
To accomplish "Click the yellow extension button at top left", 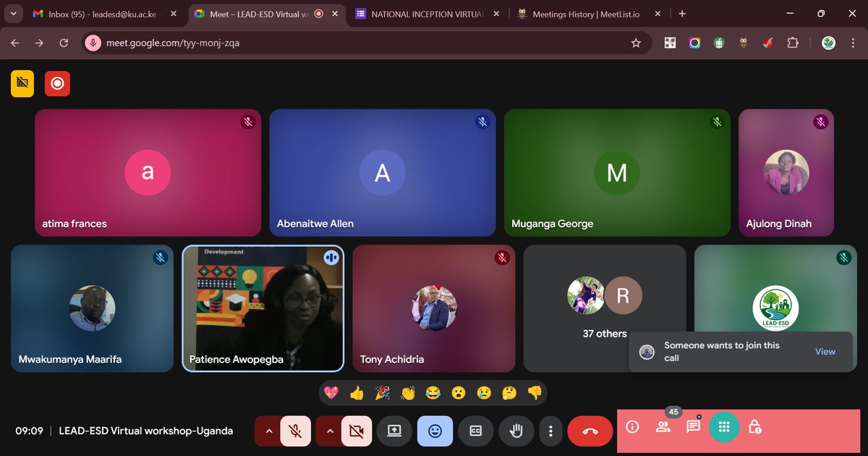I will (22, 83).
